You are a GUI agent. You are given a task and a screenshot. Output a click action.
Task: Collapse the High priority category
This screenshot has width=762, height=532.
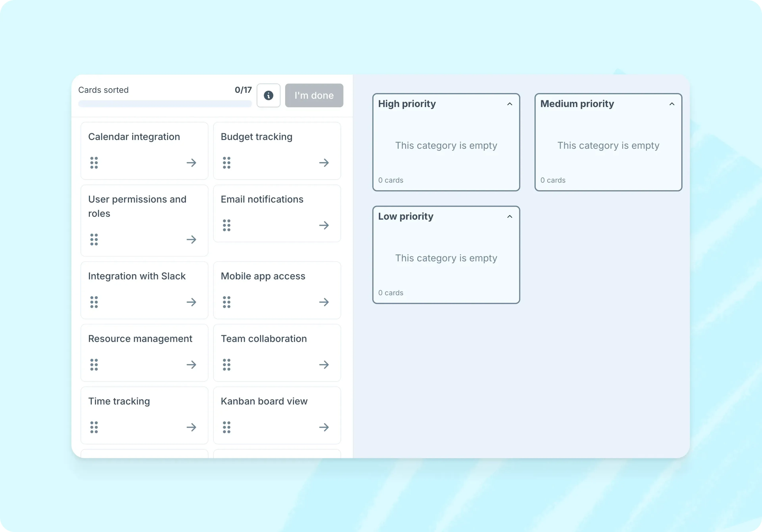[x=509, y=104]
